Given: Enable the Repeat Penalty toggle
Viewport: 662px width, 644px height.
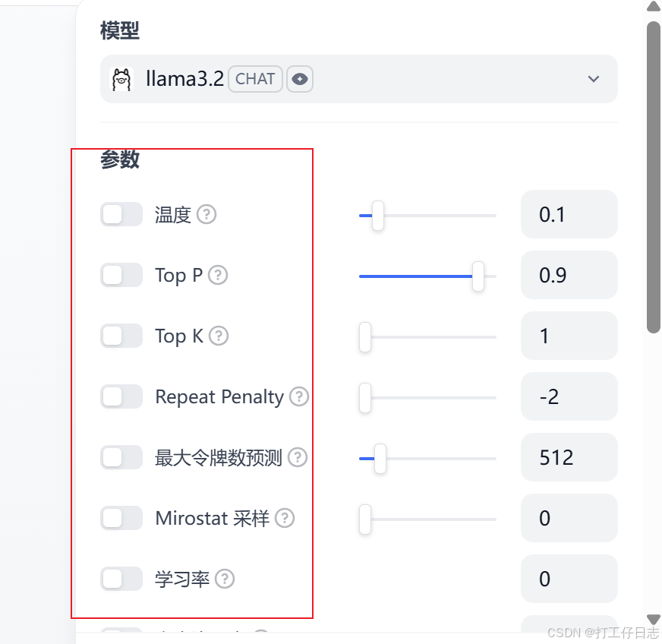Looking at the screenshot, I should click(121, 396).
